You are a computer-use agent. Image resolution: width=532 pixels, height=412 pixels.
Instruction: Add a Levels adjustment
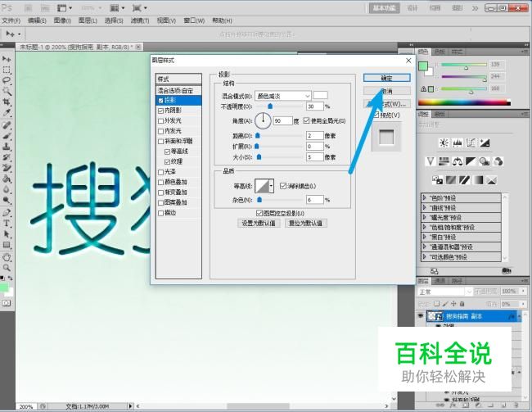point(458,143)
